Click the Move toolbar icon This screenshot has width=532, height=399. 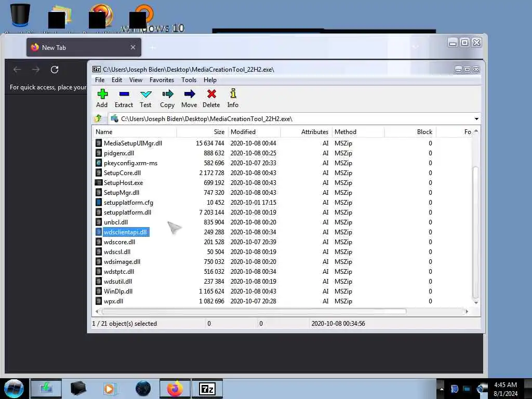189,94
